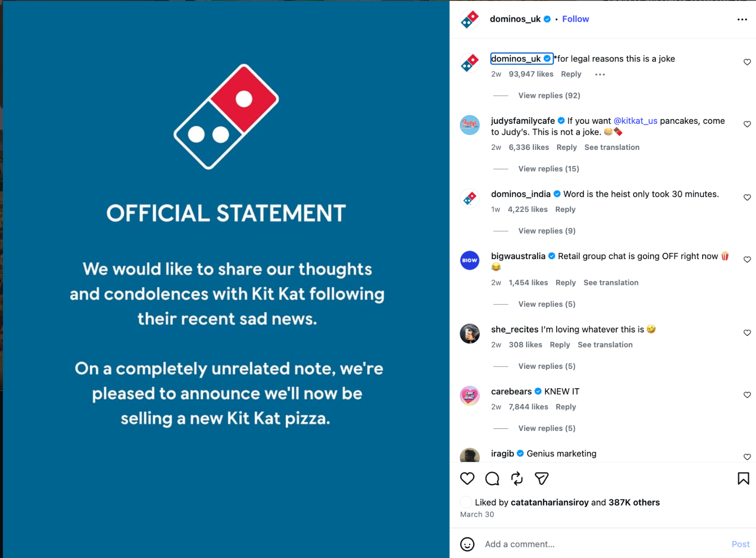This screenshot has width=756, height=558.
Task: Click the repost arrows icon
Action: point(517,479)
